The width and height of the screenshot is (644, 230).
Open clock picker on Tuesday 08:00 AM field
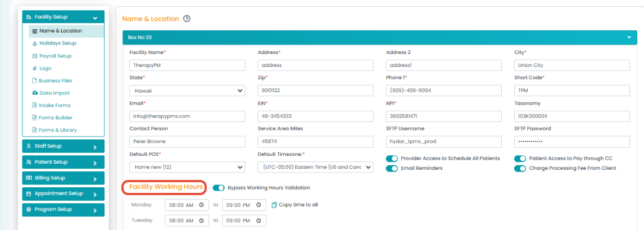201,220
